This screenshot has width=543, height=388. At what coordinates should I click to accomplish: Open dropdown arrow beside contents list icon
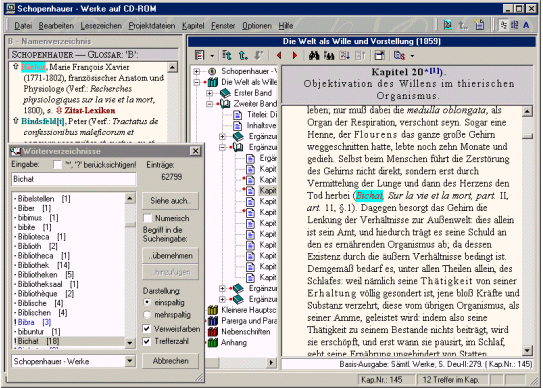pyautogui.click(x=212, y=56)
